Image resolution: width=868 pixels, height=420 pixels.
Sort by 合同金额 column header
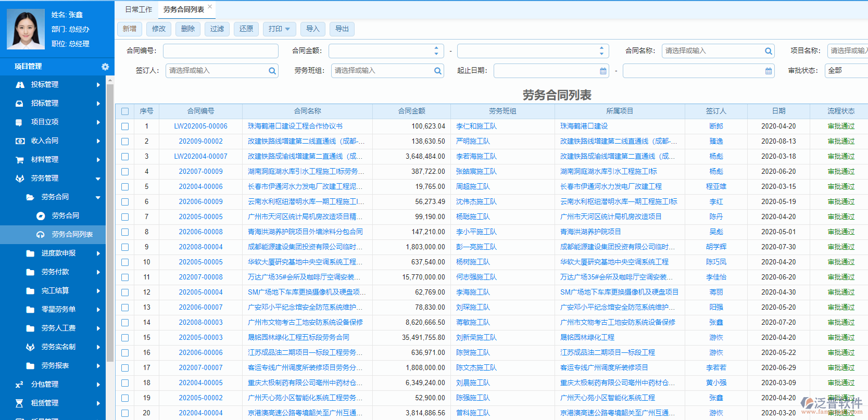[411, 111]
